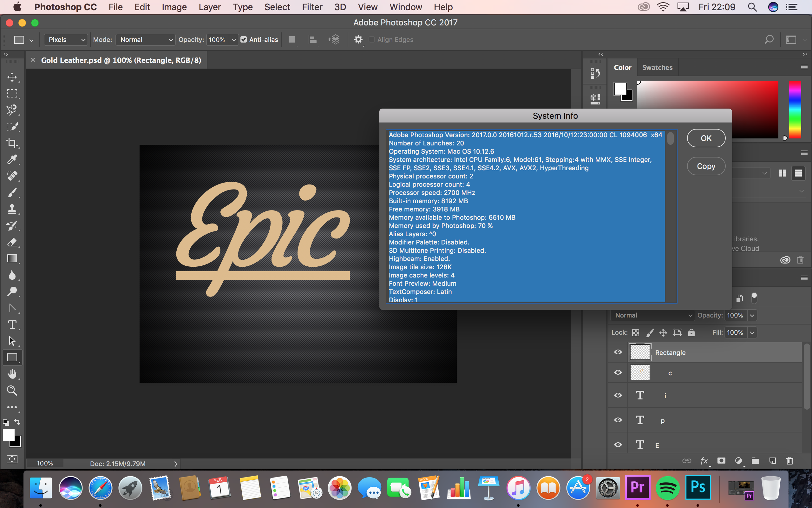Open the Layers Opacity dropdown arrow

(752, 315)
